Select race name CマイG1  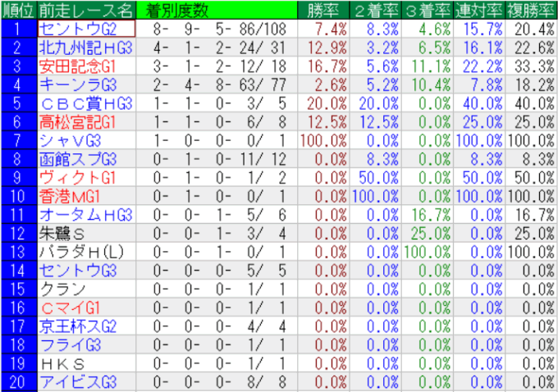click(71, 308)
